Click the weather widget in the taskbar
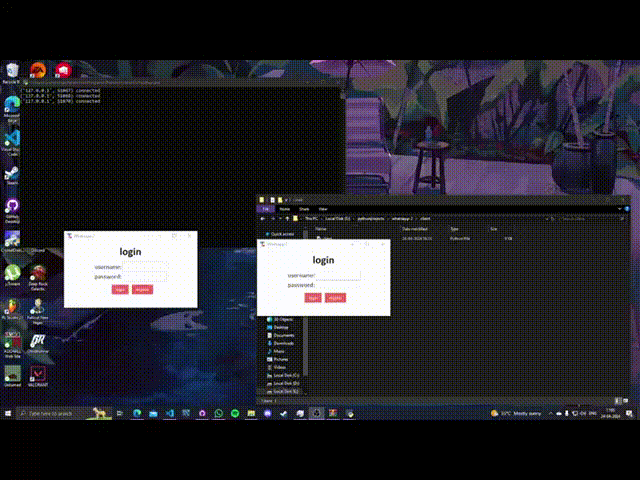Viewport: 640px width, 480px height. pyautogui.click(x=516, y=413)
